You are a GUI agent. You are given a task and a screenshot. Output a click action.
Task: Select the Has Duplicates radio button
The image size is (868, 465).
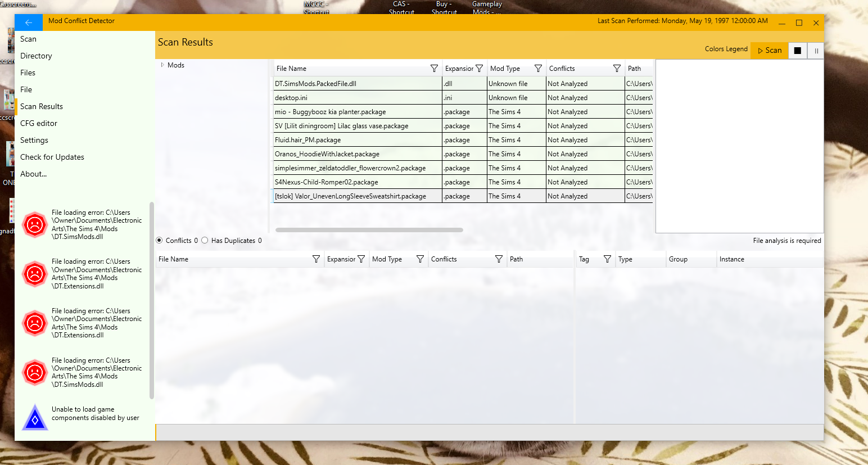(205, 241)
